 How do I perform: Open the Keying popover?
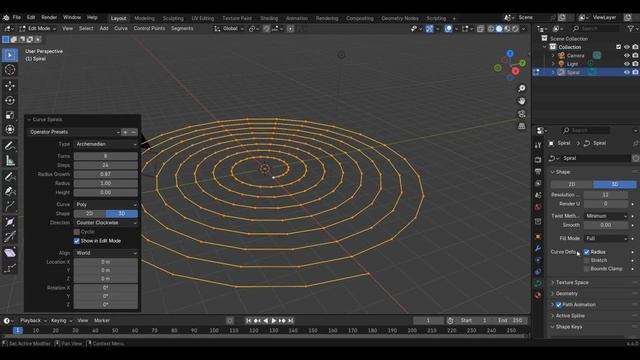[x=61, y=320]
